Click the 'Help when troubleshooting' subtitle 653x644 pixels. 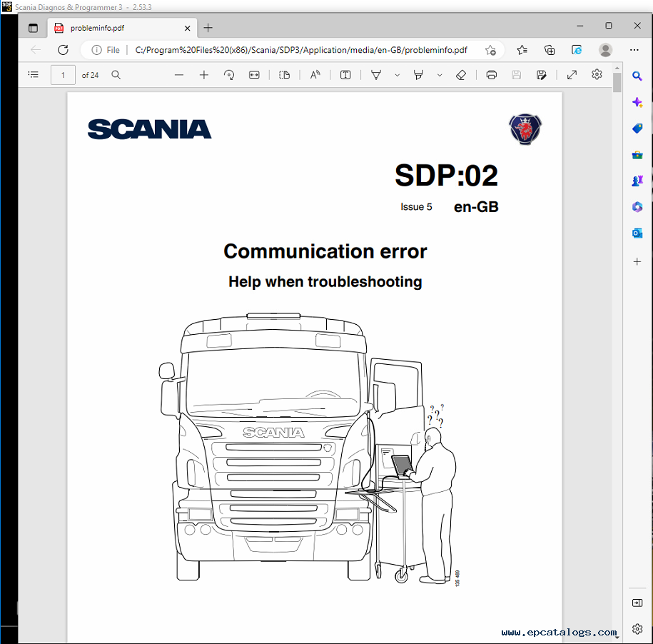tap(325, 282)
